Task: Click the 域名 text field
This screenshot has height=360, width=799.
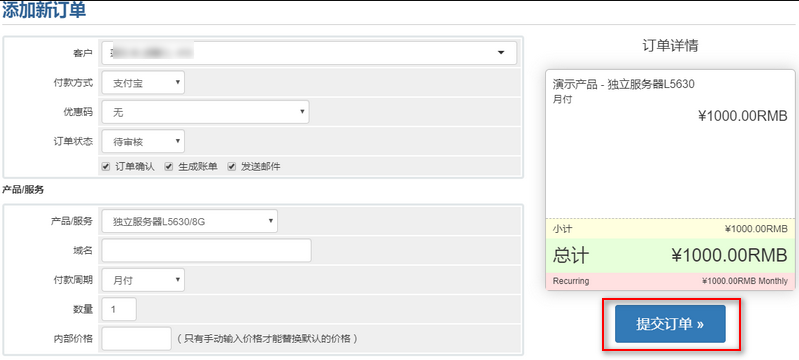Action: tap(206, 250)
